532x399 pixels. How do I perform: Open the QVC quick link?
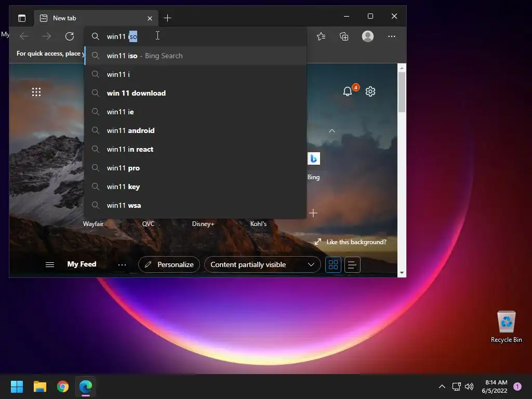click(x=148, y=224)
